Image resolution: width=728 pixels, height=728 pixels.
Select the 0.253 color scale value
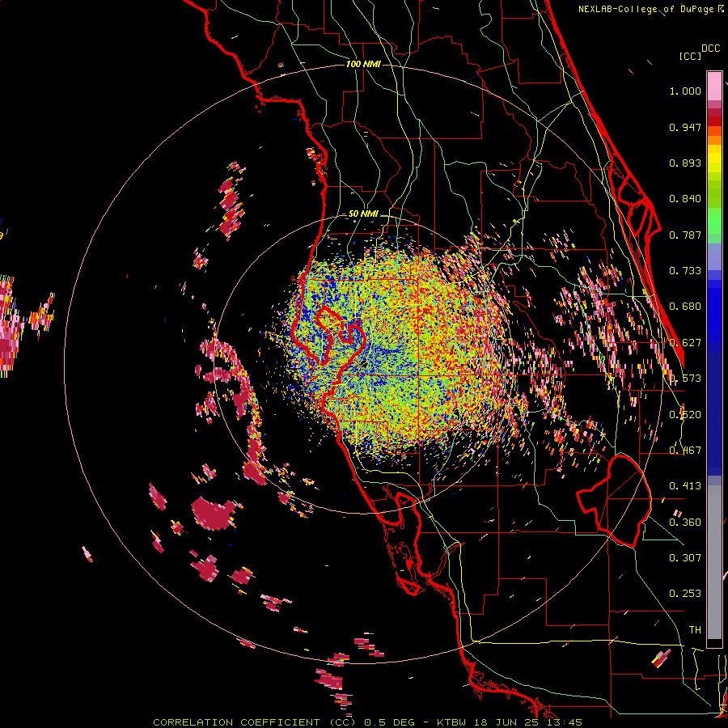(685, 594)
